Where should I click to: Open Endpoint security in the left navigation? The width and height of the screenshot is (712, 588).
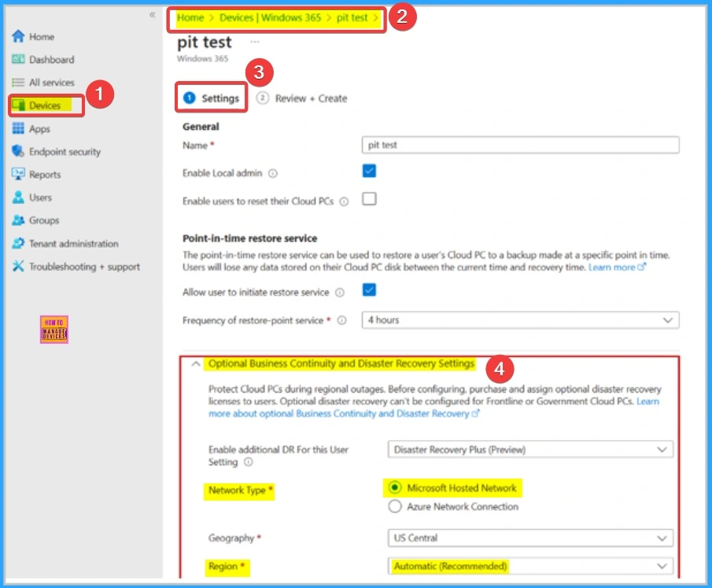point(65,152)
